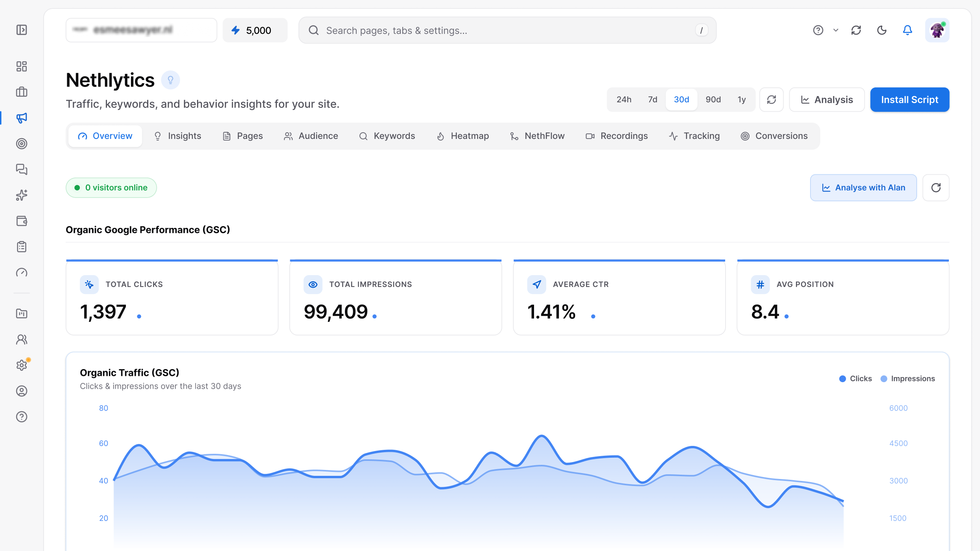
Task: Open the settings gear icon in sidebar
Action: [22, 365]
